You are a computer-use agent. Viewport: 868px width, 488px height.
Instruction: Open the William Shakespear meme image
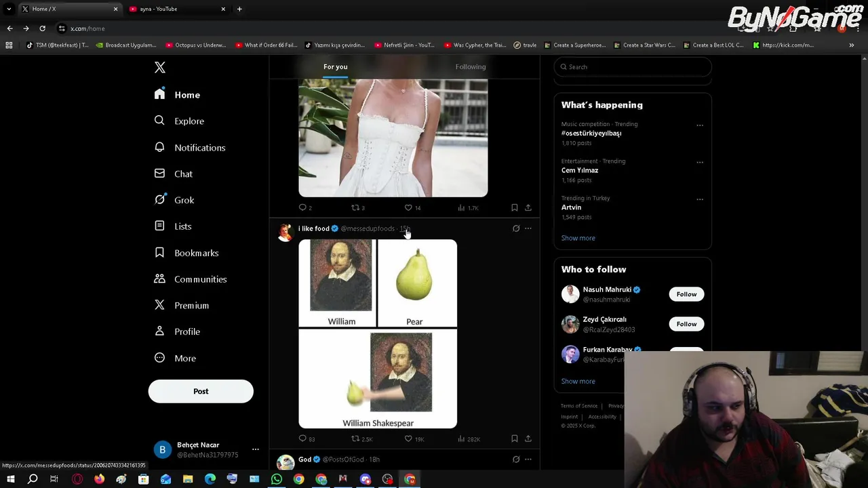378,333
